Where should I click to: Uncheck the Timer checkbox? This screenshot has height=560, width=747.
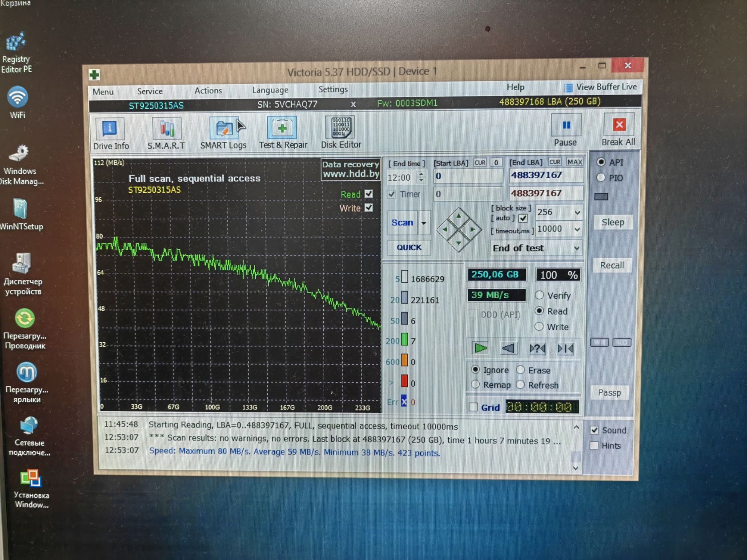click(x=392, y=194)
